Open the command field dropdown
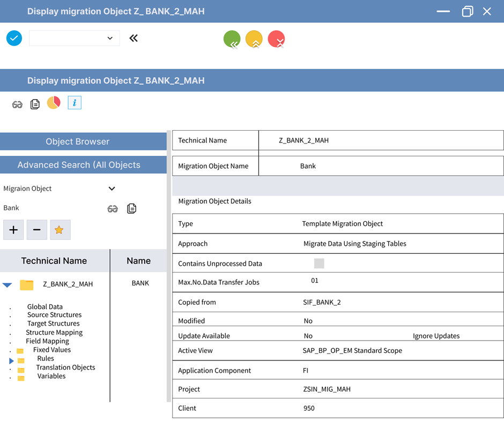The height and width of the screenshot is (429, 504). click(110, 38)
